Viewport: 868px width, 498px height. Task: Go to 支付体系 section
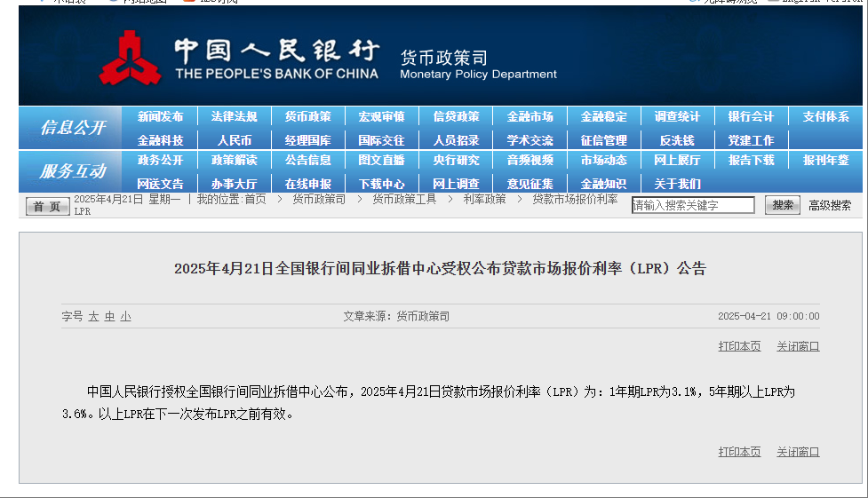pos(826,117)
